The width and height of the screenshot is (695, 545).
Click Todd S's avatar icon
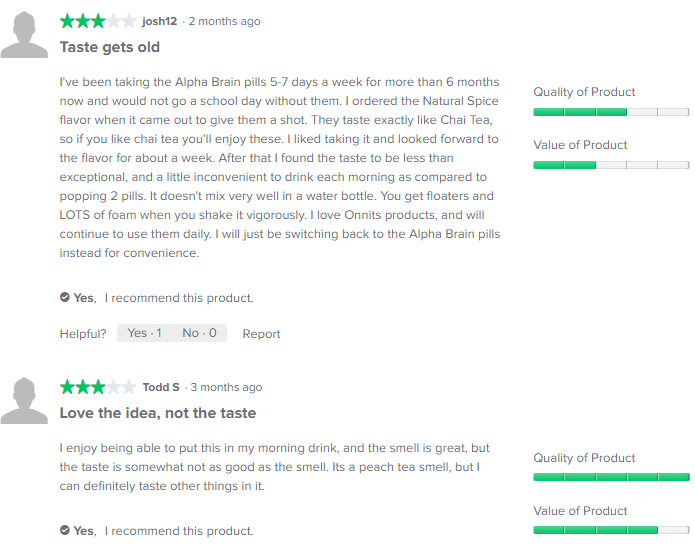[x=24, y=404]
